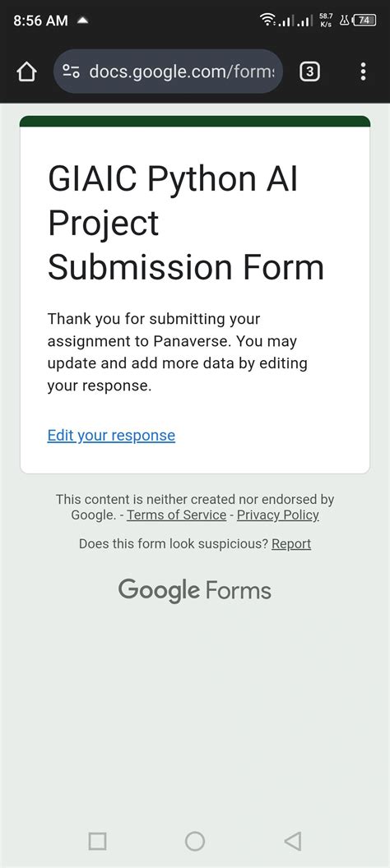Viewport: 390px width, 868px height.
Task: Tap the GIAIC Python AI Project form title
Action: click(x=186, y=223)
